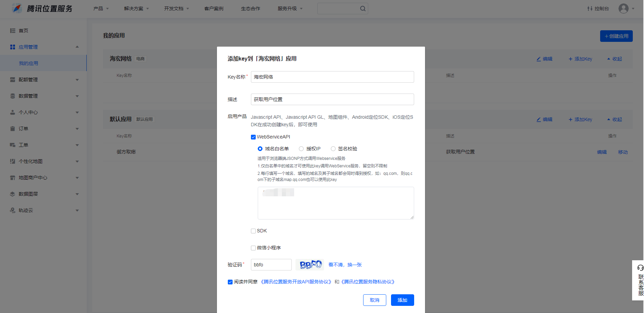Expand the 订单 sidebar arrow
The image size is (644, 313).
77,129
